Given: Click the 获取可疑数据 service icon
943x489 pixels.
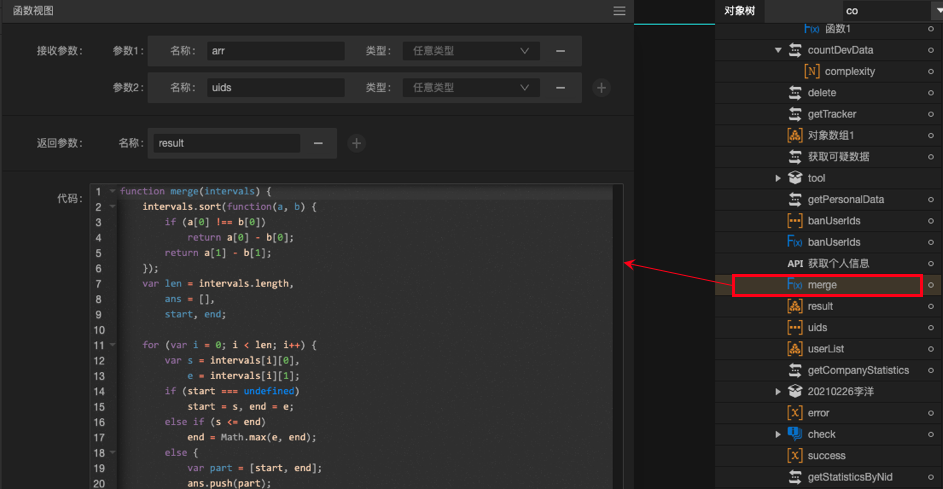Looking at the screenshot, I should [x=795, y=156].
